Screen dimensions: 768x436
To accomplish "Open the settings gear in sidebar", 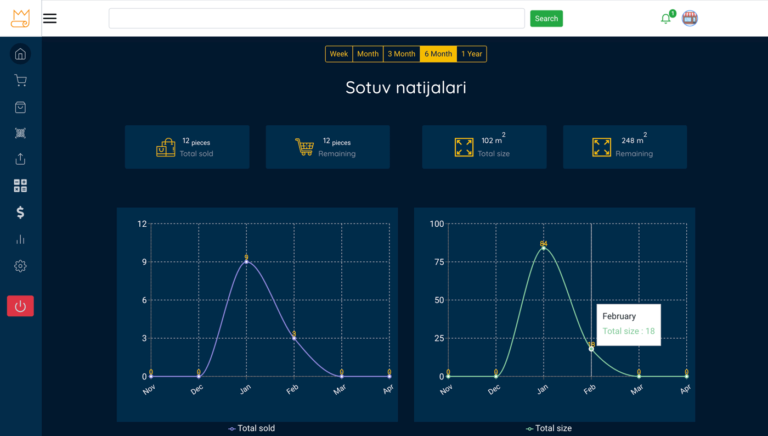I will (20, 266).
